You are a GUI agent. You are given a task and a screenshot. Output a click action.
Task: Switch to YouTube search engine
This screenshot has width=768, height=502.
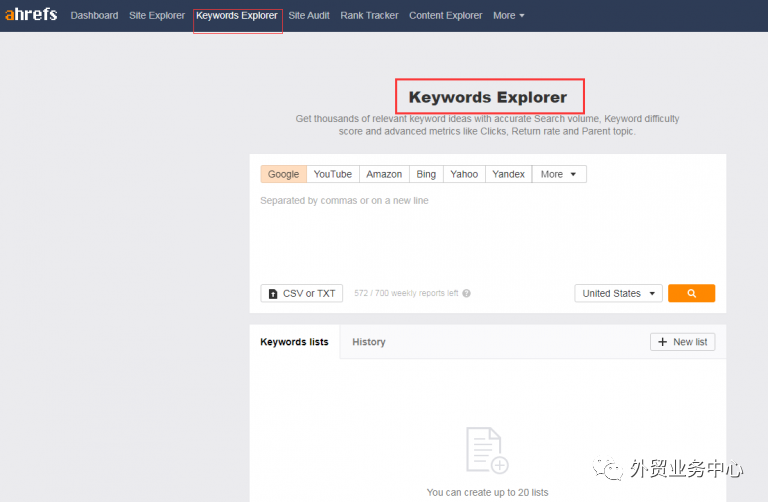(333, 174)
